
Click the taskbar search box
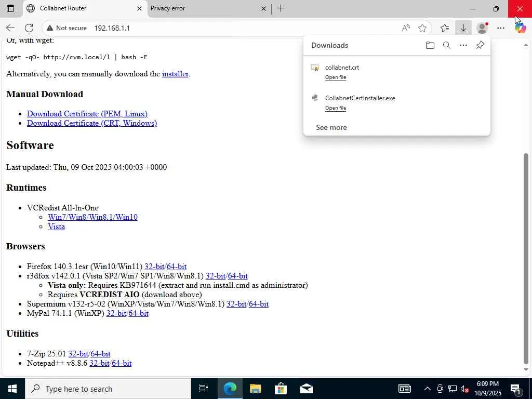pos(108,389)
